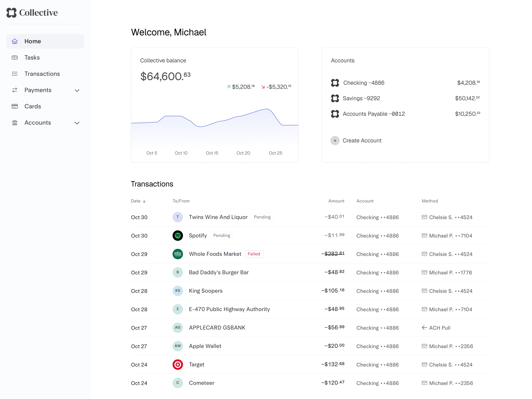Click the Collective logo icon
The image size is (532, 399).
tap(11, 13)
